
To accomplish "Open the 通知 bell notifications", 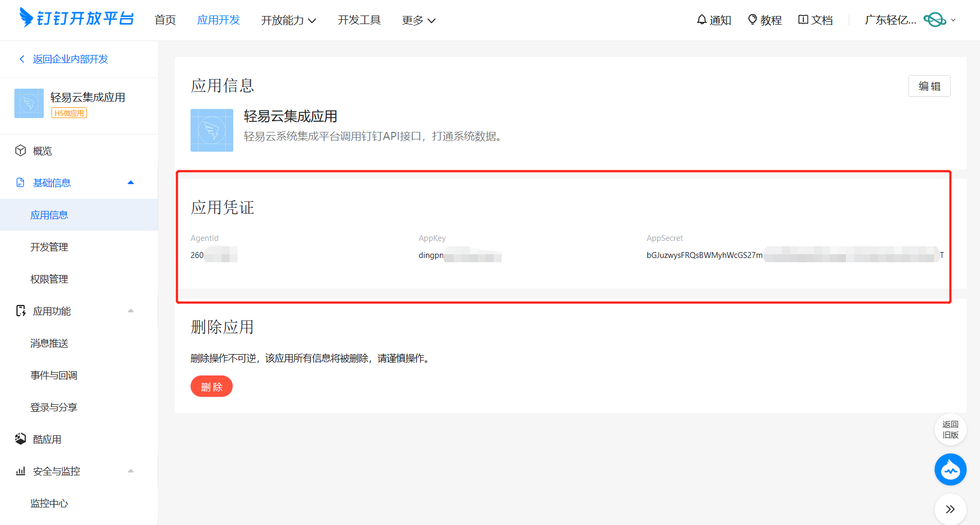I will [714, 20].
